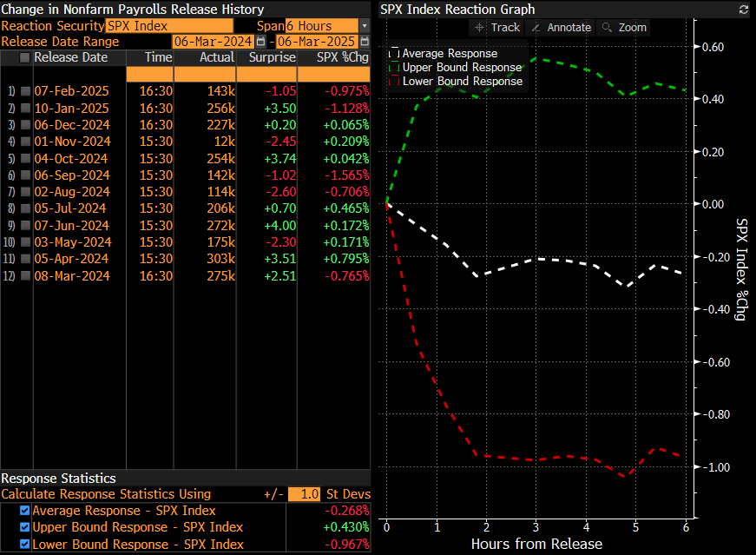This screenshot has height=555, width=756.
Task: Open end date calendar picker icon
Action: coord(365,42)
